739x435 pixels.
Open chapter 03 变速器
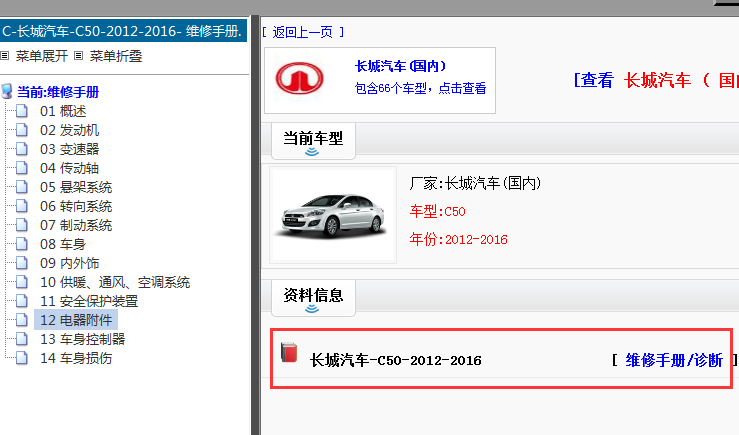[x=70, y=149]
